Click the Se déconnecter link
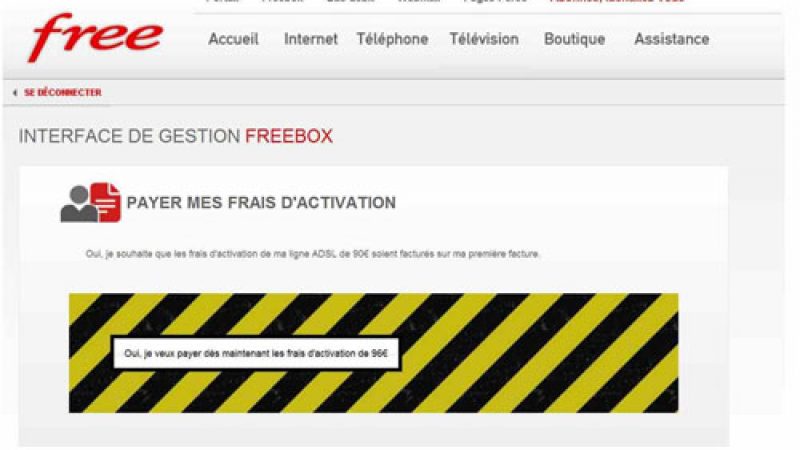This screenshot has width=800, height=450. (x=63, y=93)
